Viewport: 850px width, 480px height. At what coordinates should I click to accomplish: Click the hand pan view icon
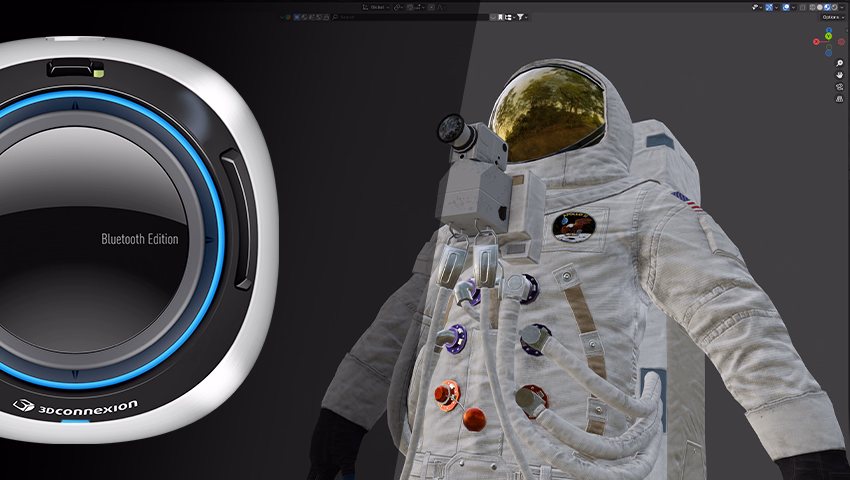[839, 75]
